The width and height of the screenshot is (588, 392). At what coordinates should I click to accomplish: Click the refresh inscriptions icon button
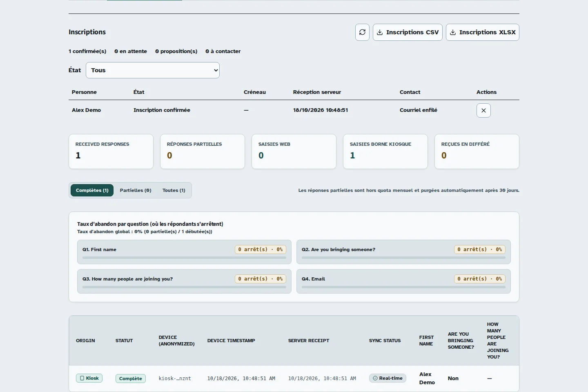coord(362,32)
